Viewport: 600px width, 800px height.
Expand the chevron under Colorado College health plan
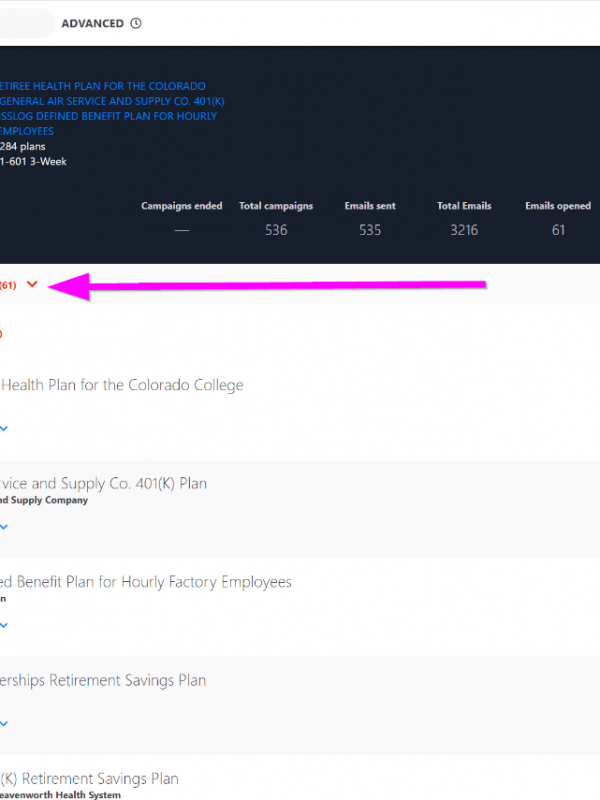click(4, 428)
